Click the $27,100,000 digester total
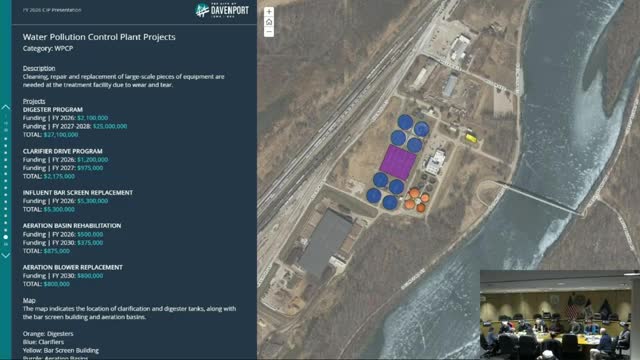The width and height of the screenshot is (640, 360). (61, 134)
